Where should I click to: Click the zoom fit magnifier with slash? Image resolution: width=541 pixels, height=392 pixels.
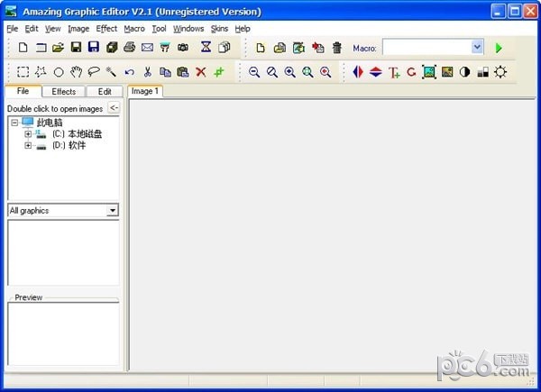tap(272, 72)
